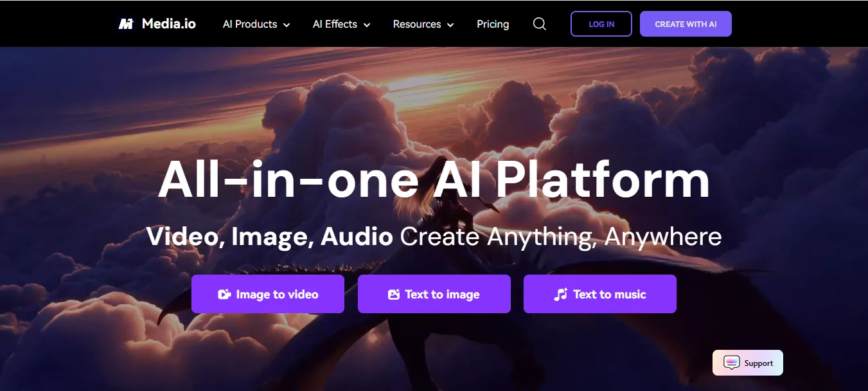Click the Create Anything, Anywhere tagline
868x391 pixels.
(x=561, y=237)
